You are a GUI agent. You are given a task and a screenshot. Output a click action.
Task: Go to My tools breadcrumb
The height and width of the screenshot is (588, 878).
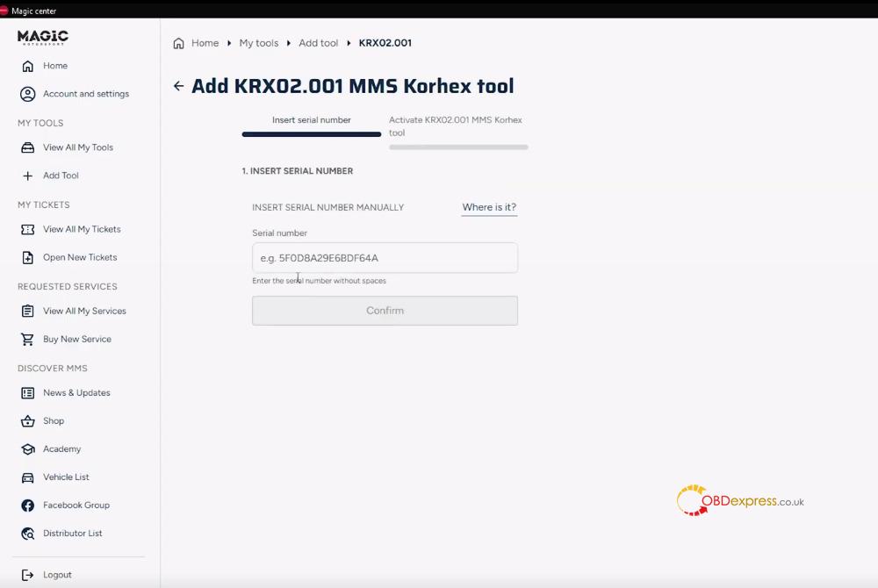[x=259, y=42]
